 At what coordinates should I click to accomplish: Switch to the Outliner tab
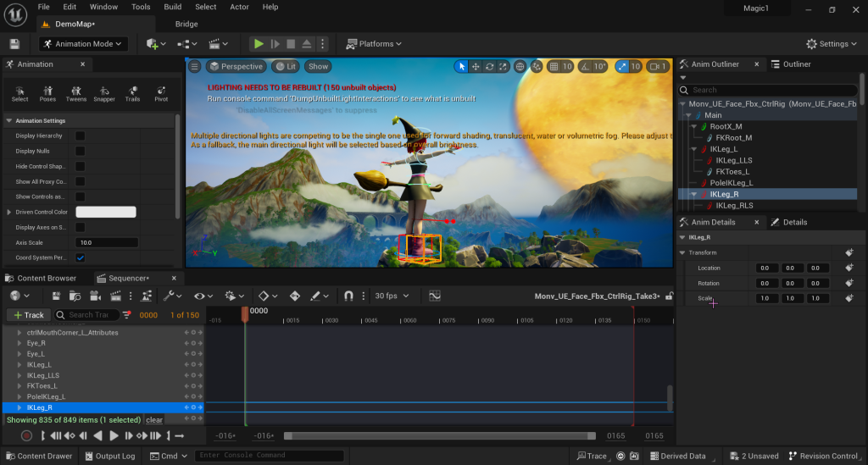[x=791, y=64]
